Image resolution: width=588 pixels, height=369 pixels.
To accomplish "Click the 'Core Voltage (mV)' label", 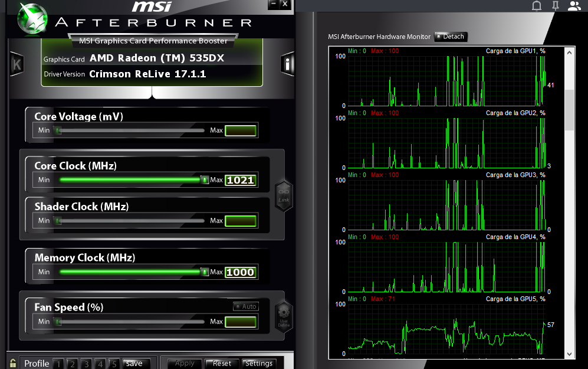I will pos(79,117).
